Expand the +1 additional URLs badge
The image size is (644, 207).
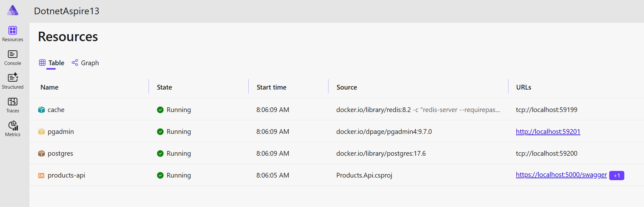[616, 176]
